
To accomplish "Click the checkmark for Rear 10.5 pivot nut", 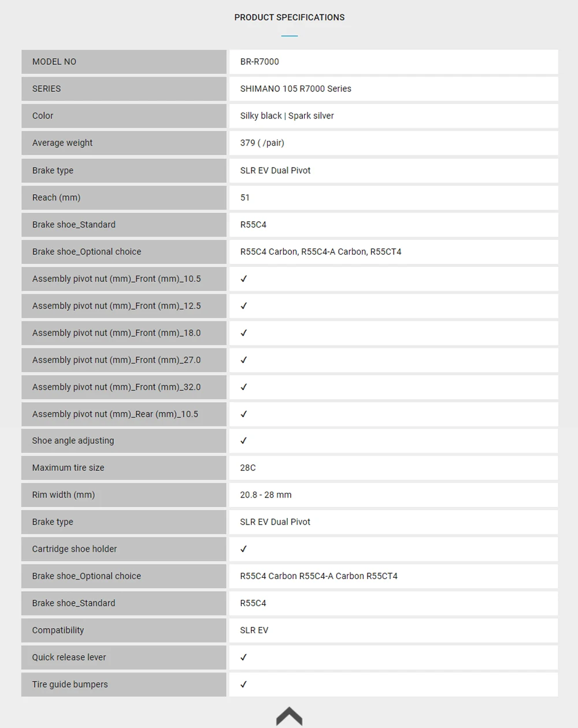I will click(x=243, y=414).
